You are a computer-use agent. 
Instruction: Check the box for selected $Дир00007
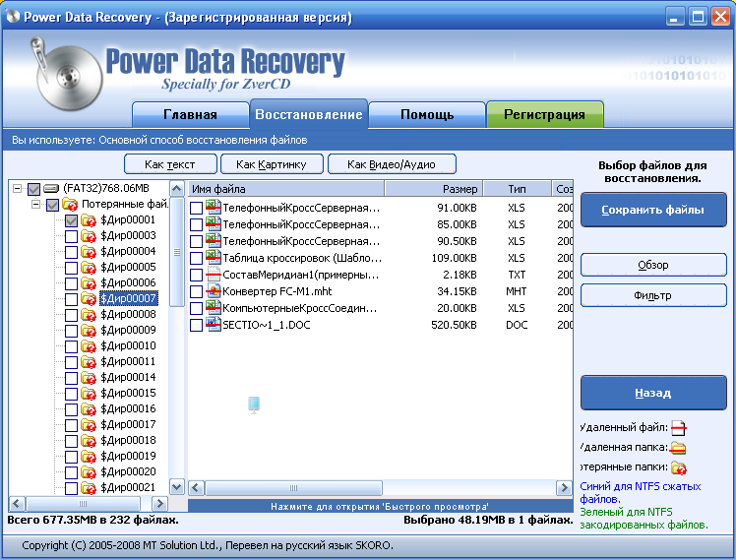click(71, 299)
